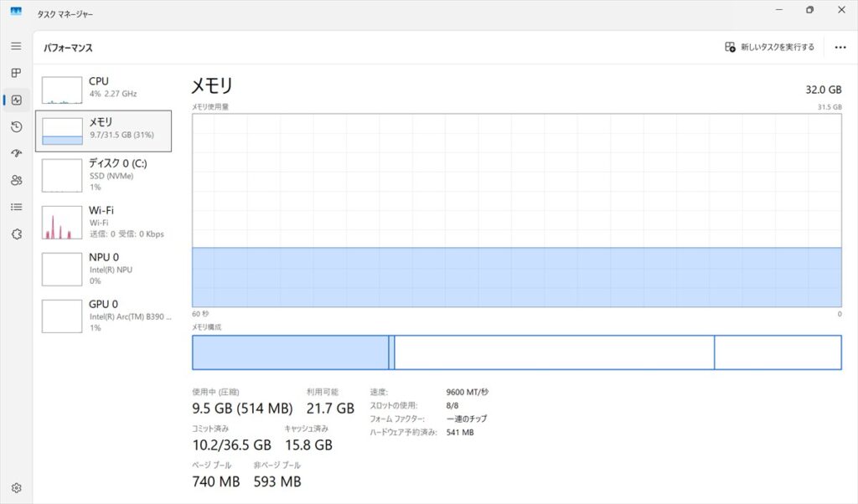Viewport: 858px width, 504px height.
Task: Click 新しいタスクを実行する button
Action: point(769,47)
